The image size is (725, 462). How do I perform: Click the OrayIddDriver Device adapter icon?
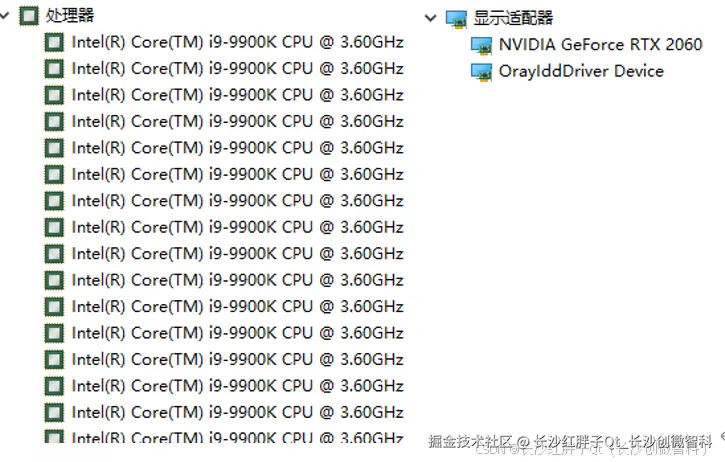481,72
